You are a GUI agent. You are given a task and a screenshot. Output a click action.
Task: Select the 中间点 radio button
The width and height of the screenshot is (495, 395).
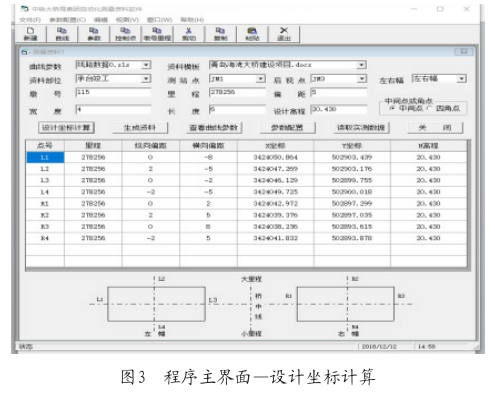point(392,108)
